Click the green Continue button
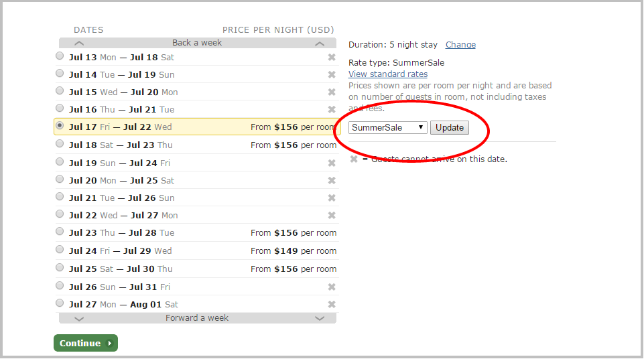 (x=85, y=344)
